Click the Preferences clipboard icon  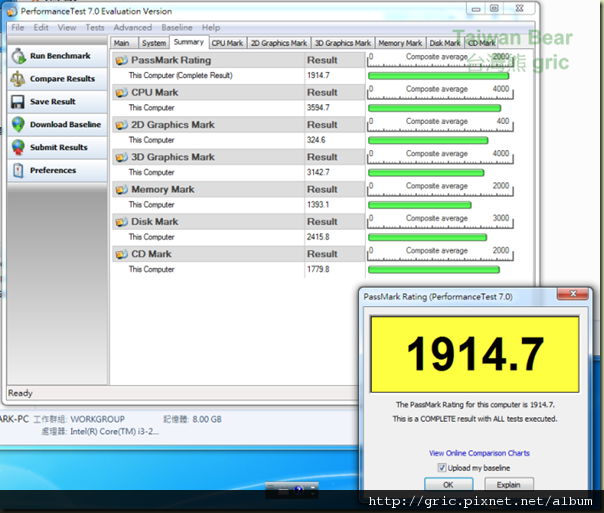(x=18, y=170)
